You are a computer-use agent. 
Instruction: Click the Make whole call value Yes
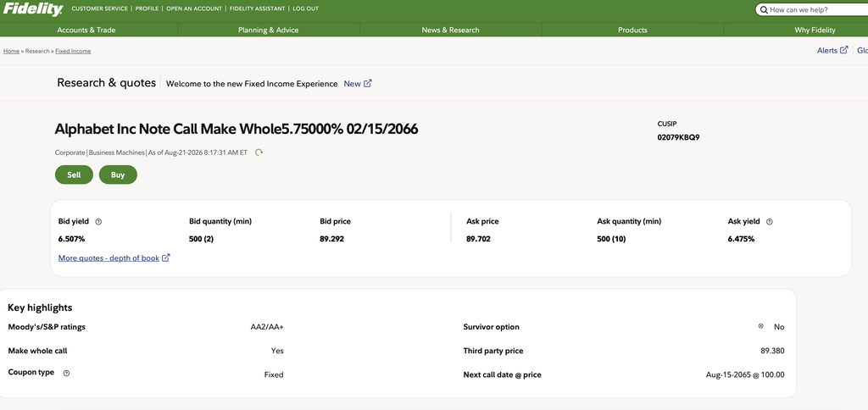277,351
